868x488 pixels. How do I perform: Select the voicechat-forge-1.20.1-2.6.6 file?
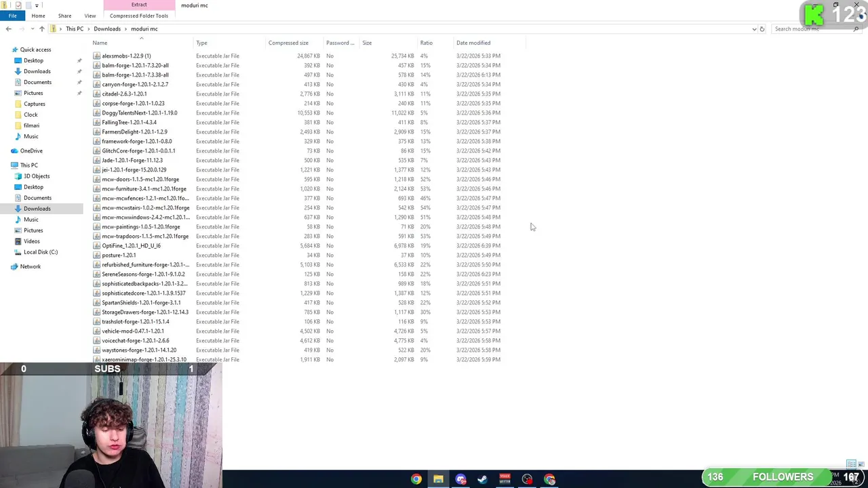point(136,340)
